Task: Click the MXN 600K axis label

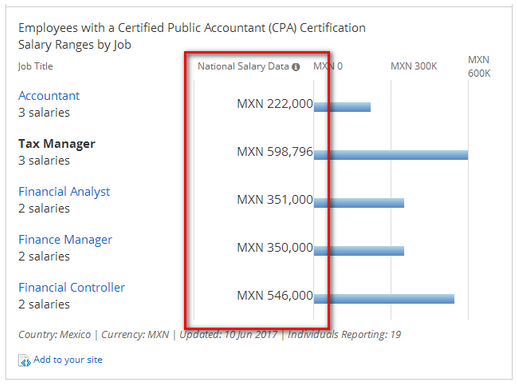Action: [479, 67]
